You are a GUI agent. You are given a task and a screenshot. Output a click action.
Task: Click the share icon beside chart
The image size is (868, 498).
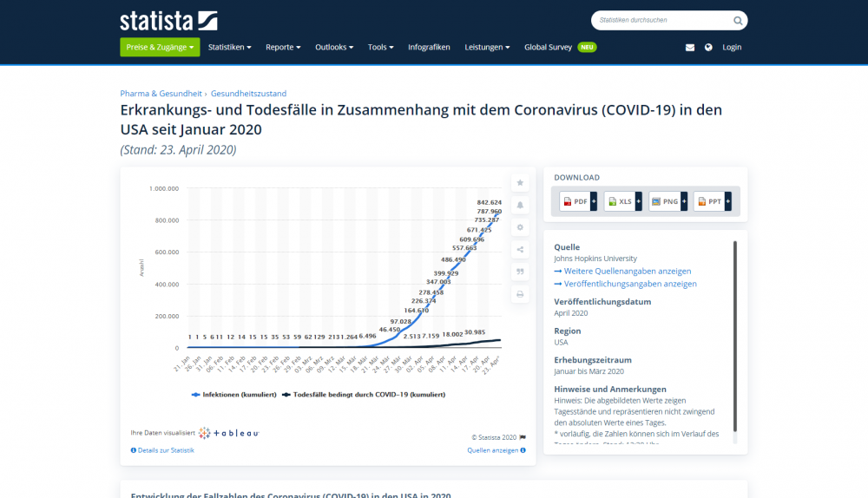pos(520,250)
